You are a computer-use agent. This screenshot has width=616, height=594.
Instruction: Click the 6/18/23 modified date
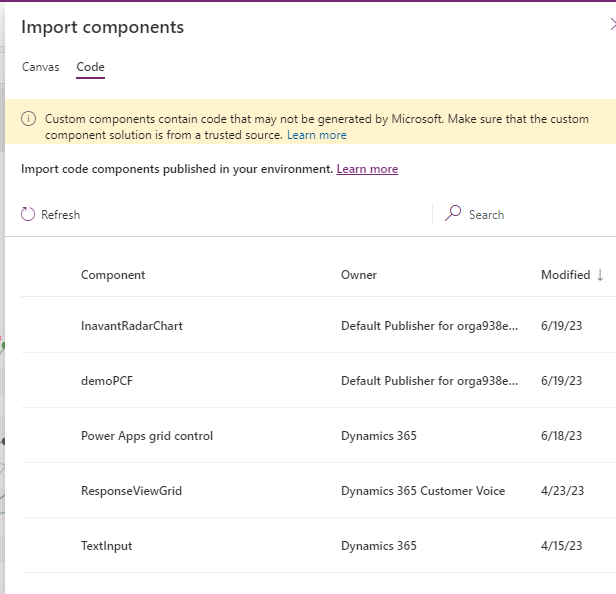(x=561, y=436)
